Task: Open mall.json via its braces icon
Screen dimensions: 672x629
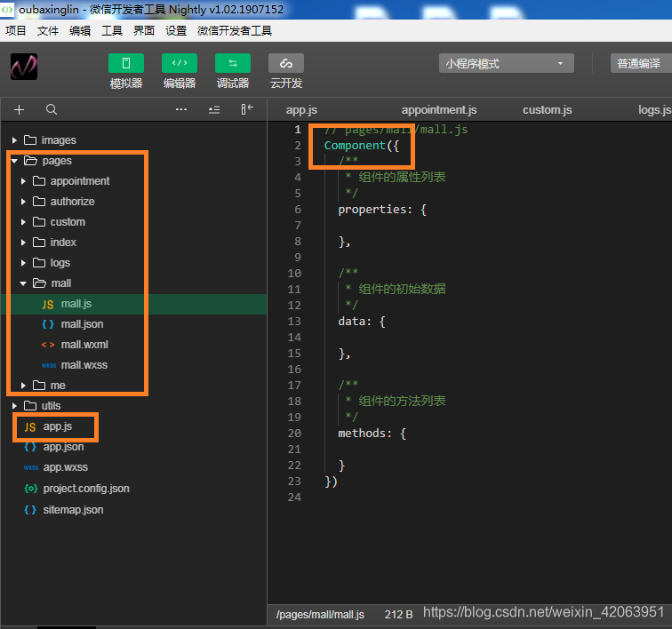Action: [x=48, y=324]
